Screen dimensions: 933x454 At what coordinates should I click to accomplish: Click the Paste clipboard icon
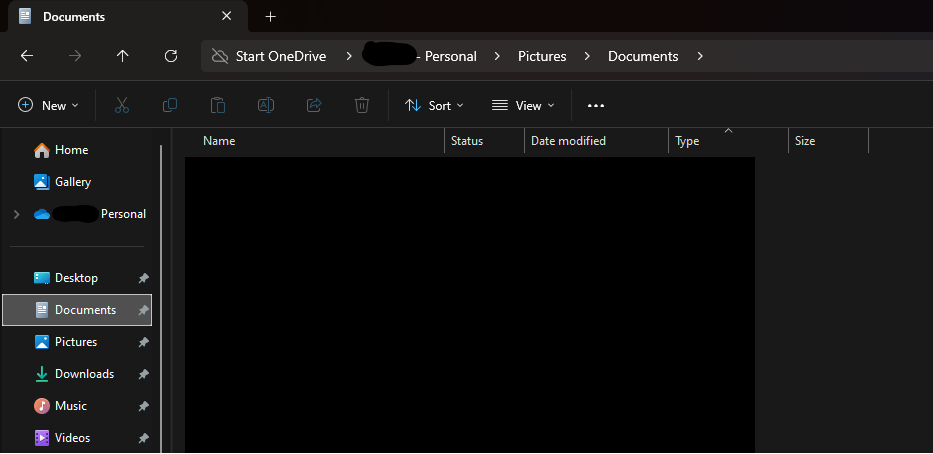click(218, 105)
